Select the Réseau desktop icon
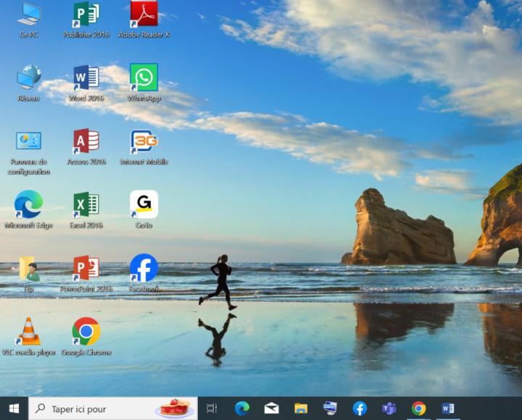Image resolution: width=522 pixels, height=420 pixels. click(28, 77)
